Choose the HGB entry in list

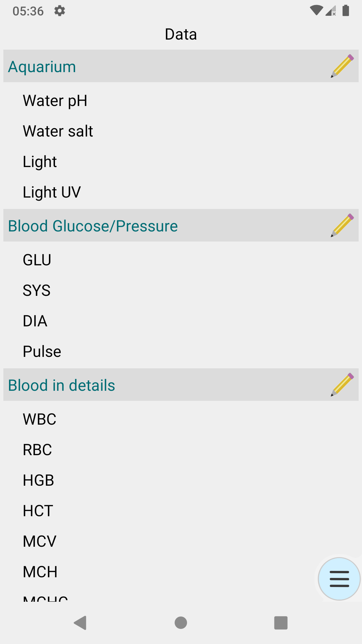pyautogui.click(x=39, y=480)
